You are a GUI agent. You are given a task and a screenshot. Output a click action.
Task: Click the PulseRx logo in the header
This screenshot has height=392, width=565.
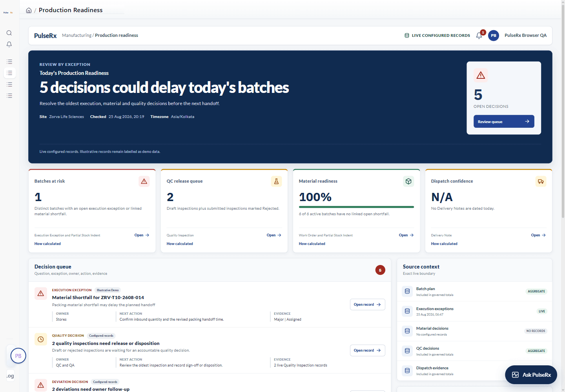click(45, 35)
